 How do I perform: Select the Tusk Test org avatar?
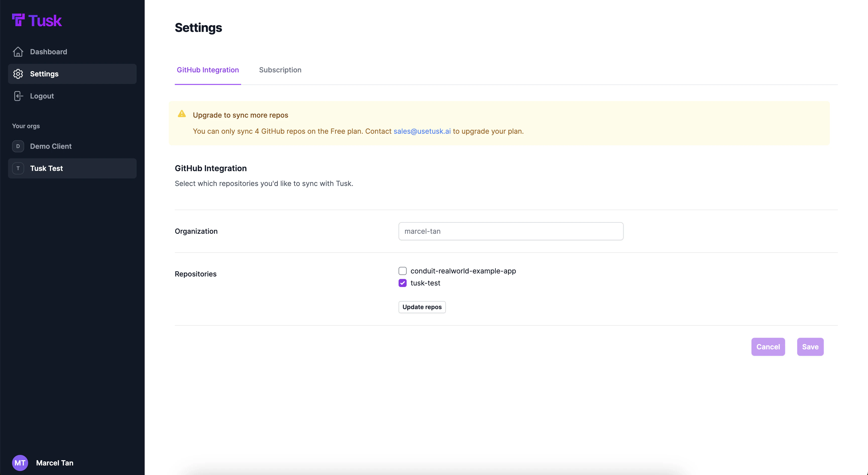click(x=18, y=168)
